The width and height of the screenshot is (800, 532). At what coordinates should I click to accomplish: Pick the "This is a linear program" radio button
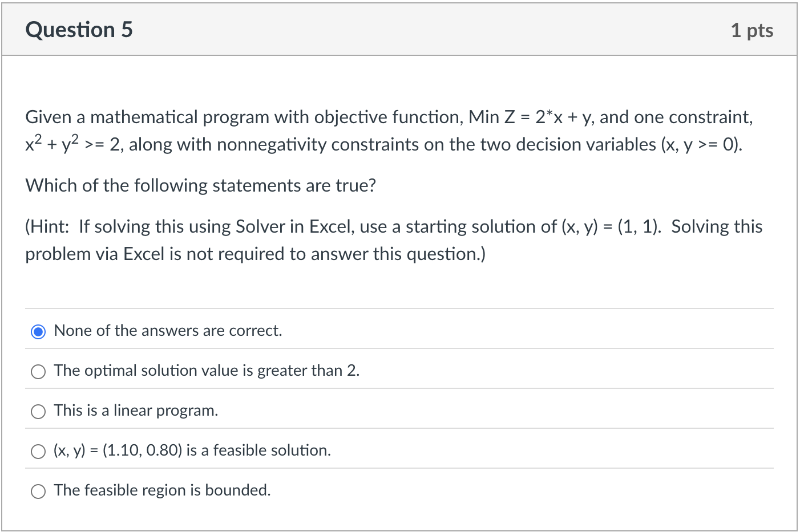click(38, 412)
